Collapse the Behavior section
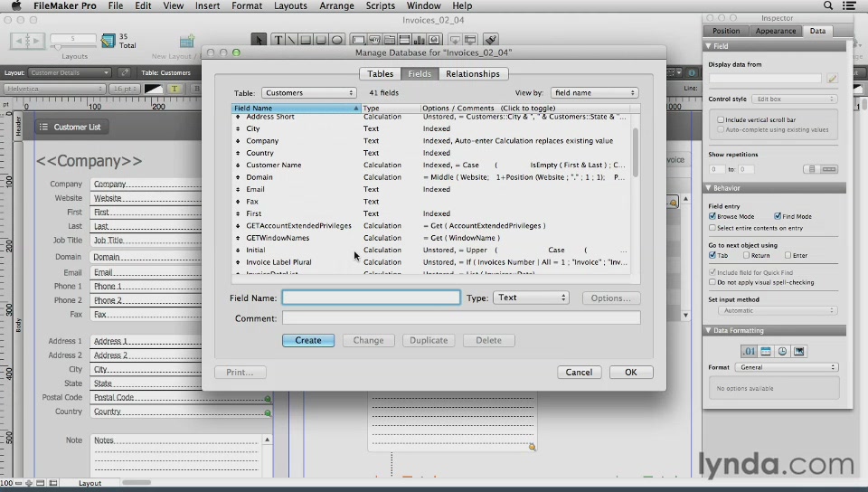The image size is (868, 492). [709, 188]
